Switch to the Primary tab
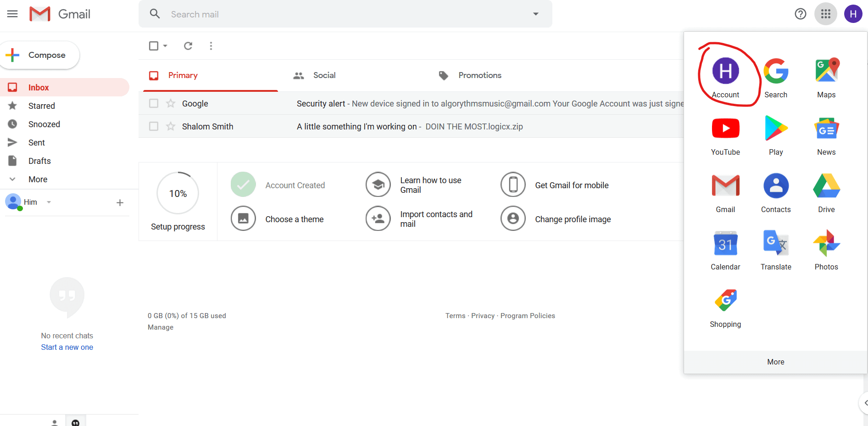This screenshot has height=426, width=868. [211, 75]
